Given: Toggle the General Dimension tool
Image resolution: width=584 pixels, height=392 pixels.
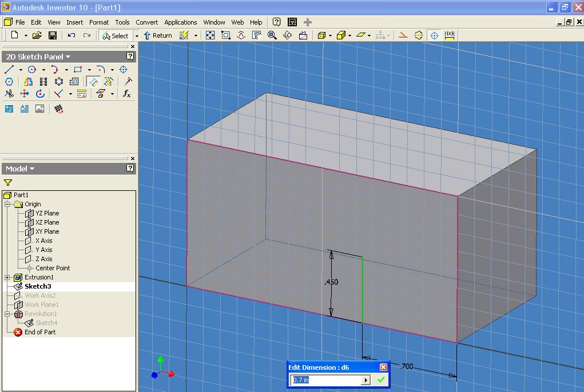Looking at the screenshot, I should click(x=93, y=82).
